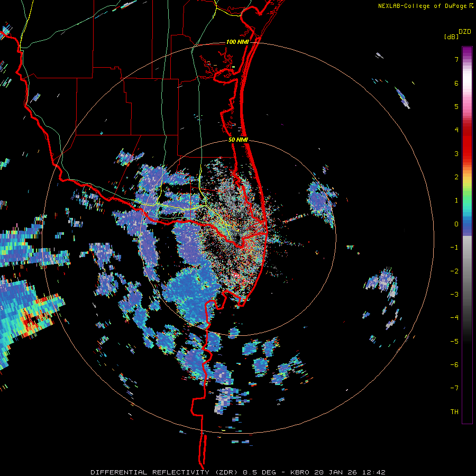Screen dimensions: 476x476
Task: Click the 4 value on color scale
Action: click(456, 130)
